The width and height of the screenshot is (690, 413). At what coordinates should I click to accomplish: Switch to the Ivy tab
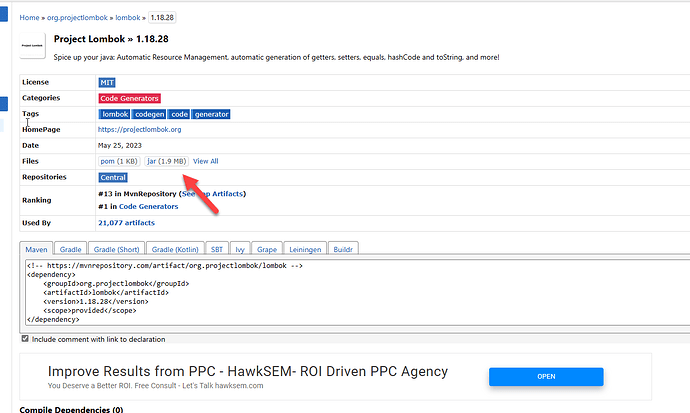pyautogui.click(x=240, y=249)
